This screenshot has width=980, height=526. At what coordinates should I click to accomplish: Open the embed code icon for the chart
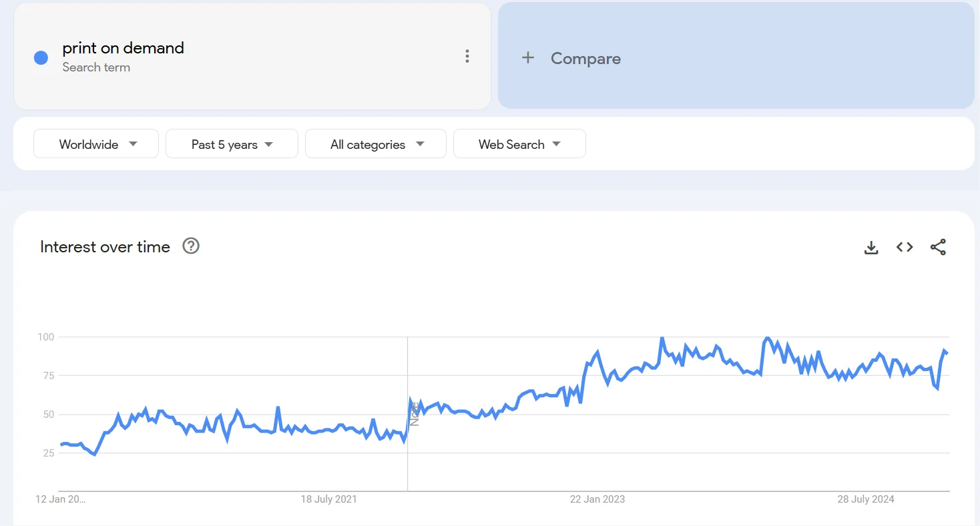[x=905, y=247]
